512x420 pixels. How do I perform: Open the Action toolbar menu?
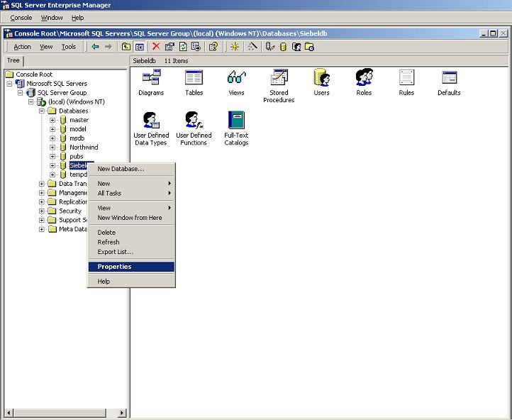click(22, 47)
